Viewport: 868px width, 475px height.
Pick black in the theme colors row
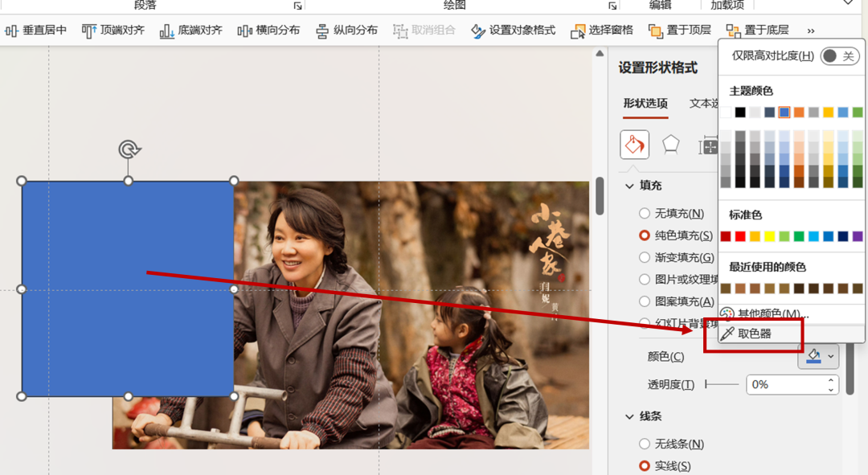click(740, 113)
